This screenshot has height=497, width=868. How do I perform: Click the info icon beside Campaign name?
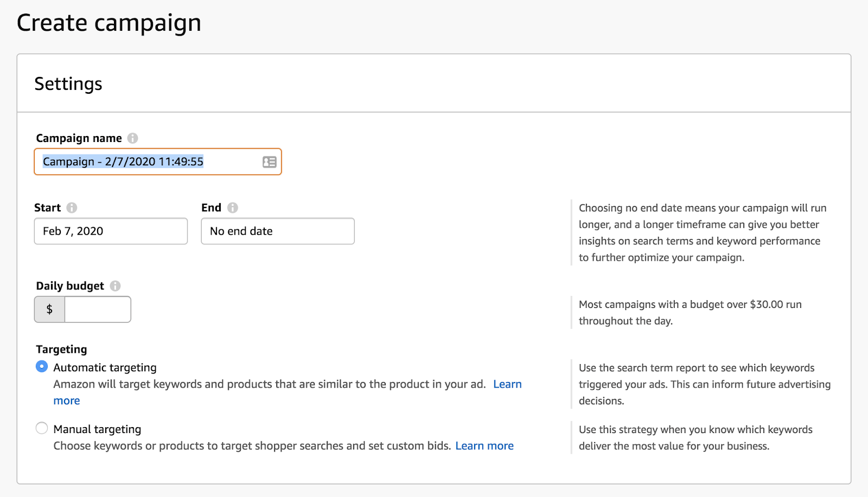click(132, 138)
